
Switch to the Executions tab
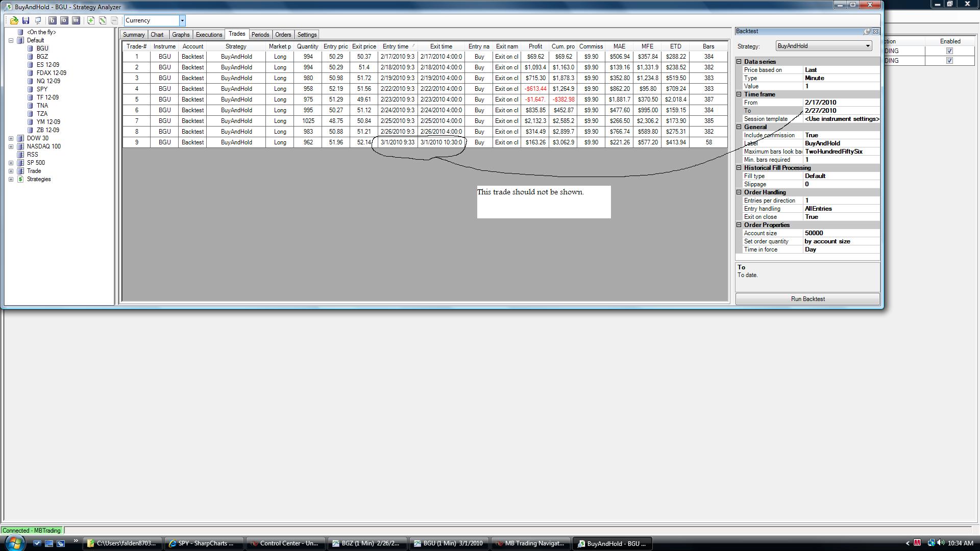pos(209,35)
